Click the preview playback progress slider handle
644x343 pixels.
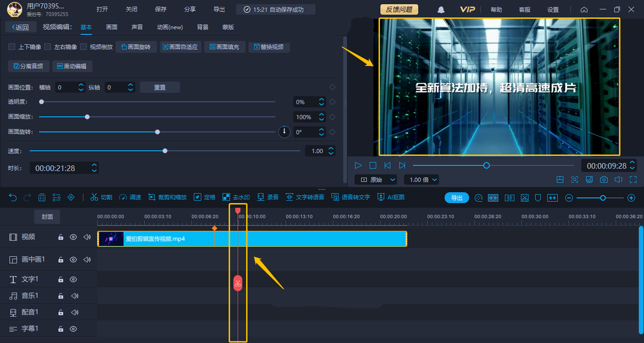click(x=486, y=166)
